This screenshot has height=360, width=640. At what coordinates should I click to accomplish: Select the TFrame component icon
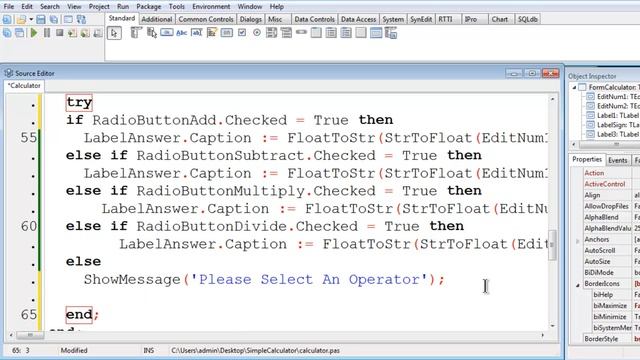coord(376,33)
